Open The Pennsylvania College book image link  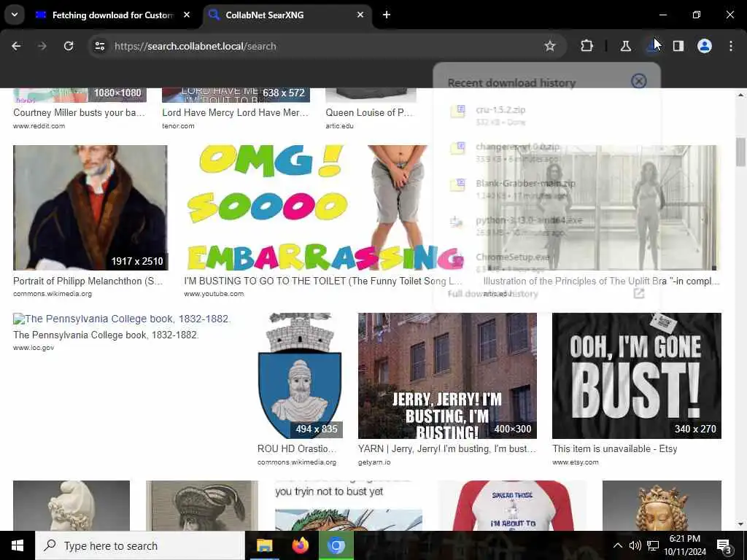coord(122,319)
